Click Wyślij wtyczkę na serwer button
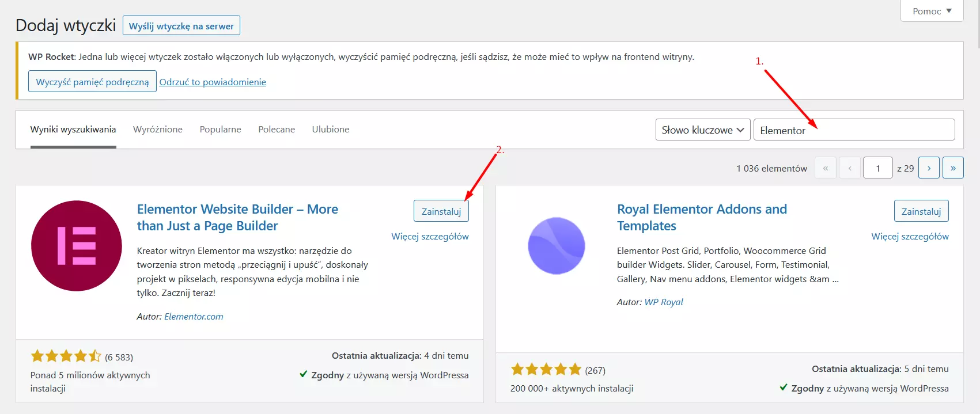The image size is (980, 414). (x=181, y=26)
